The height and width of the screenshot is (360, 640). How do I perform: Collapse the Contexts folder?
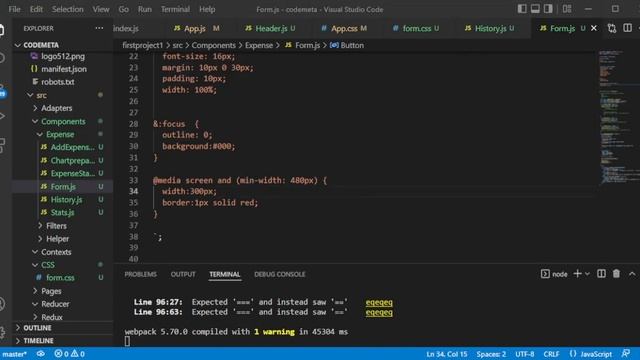coord(56,252)
